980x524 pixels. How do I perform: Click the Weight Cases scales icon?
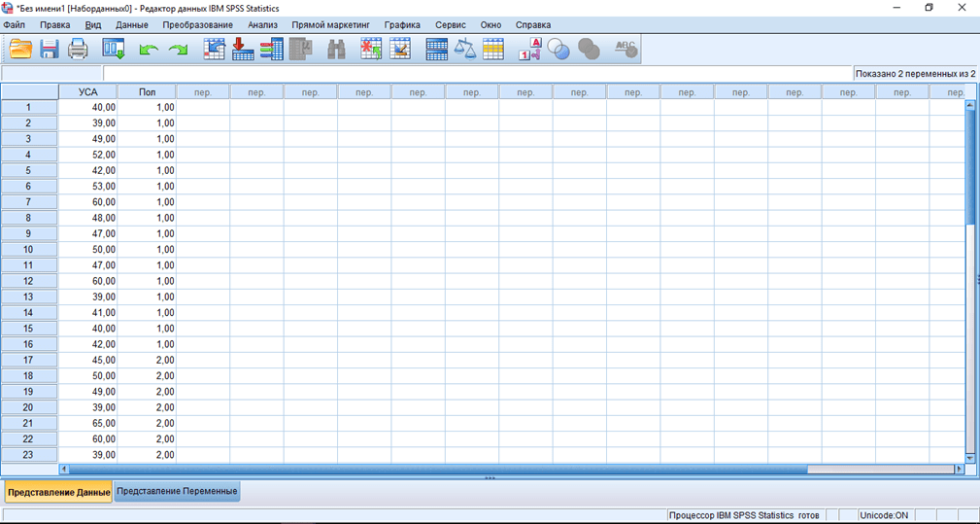(465, 49)
